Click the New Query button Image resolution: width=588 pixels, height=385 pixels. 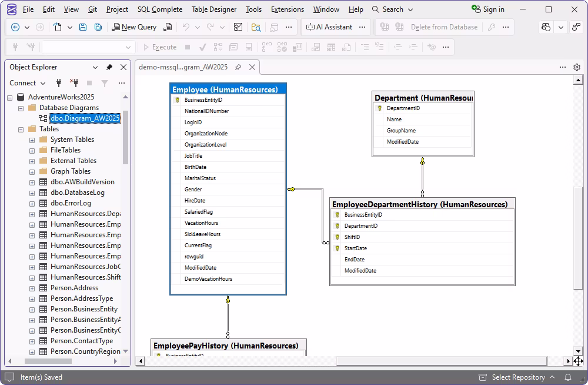[134, 27]
